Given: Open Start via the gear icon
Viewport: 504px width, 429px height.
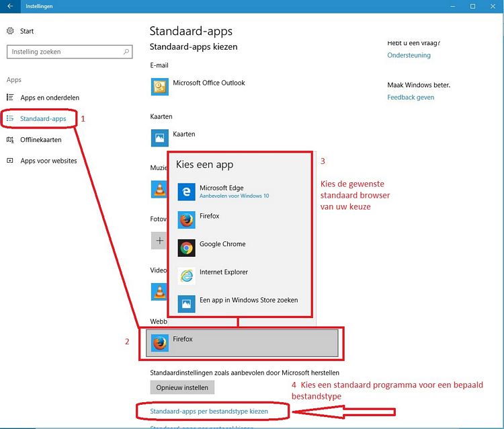Looking at the screenshot, I should [x=10, y=31].
